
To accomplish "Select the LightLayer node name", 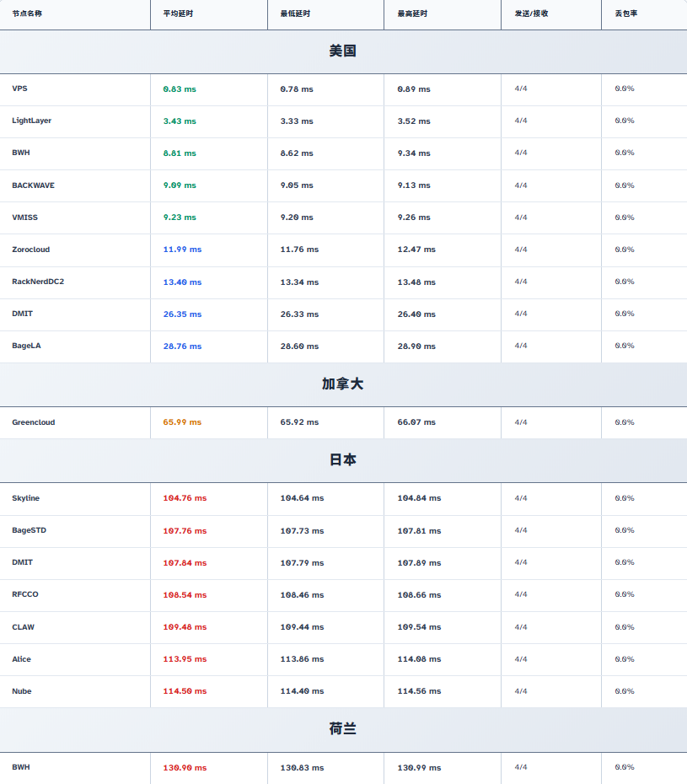I will (x=31, y=121).
